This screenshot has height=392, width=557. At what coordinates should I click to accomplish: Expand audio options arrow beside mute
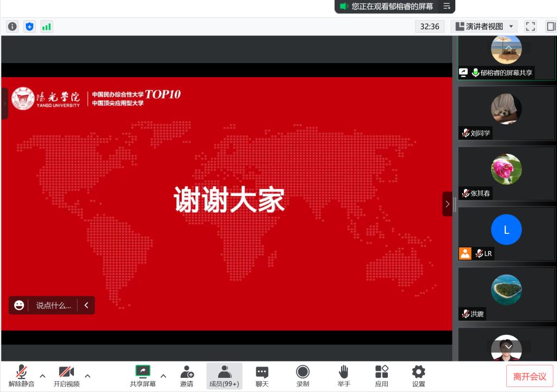(x=42, y=376)
